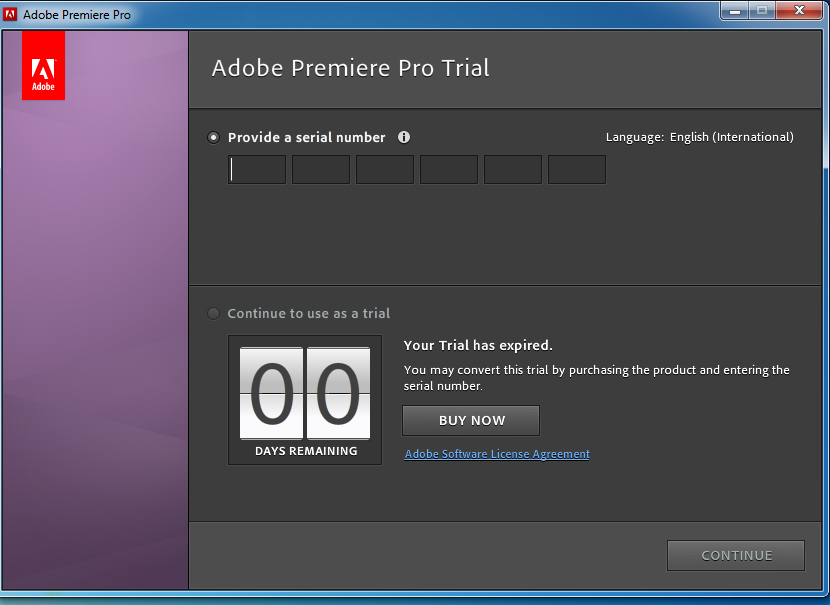This screenshot has width=830, height=605.
Task: Click the fifth serial number field
Action: [x=513, y=170]
